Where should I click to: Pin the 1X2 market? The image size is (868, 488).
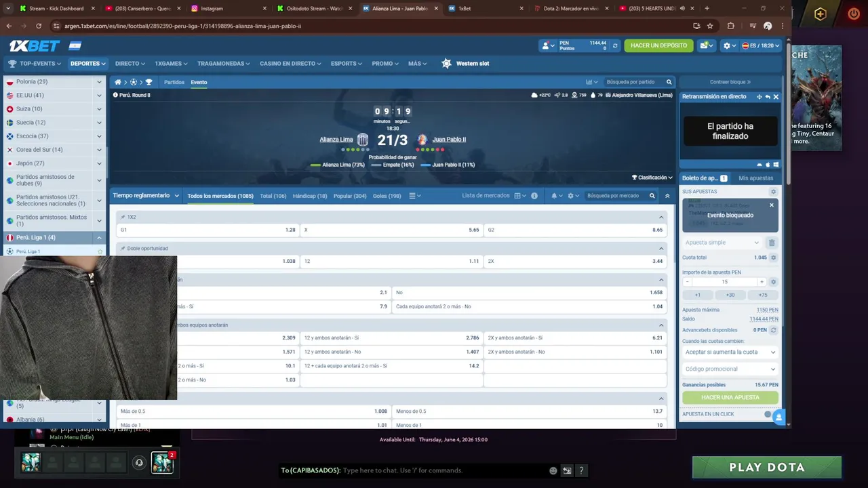tap(123, 217)
